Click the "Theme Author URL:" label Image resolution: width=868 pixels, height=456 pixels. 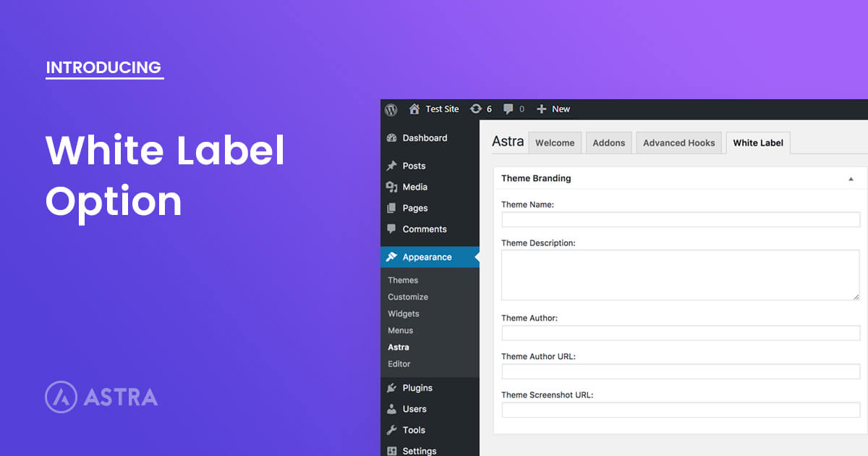(539, 357)
